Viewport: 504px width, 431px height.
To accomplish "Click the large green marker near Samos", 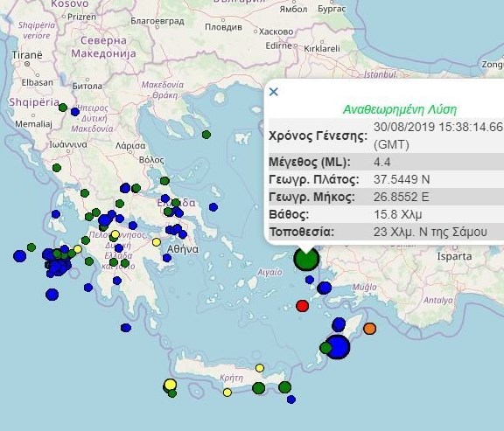I will pyautogui.click(x=306, y=259).
